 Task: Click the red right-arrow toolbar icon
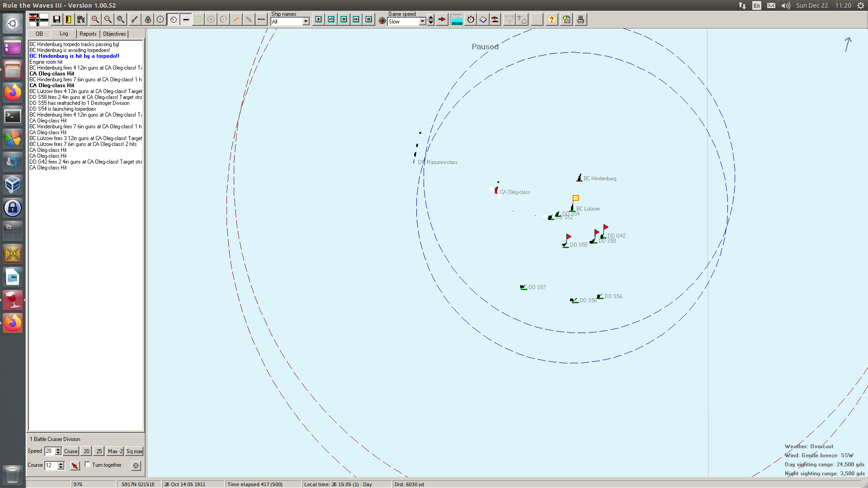[x=442, y=19]
